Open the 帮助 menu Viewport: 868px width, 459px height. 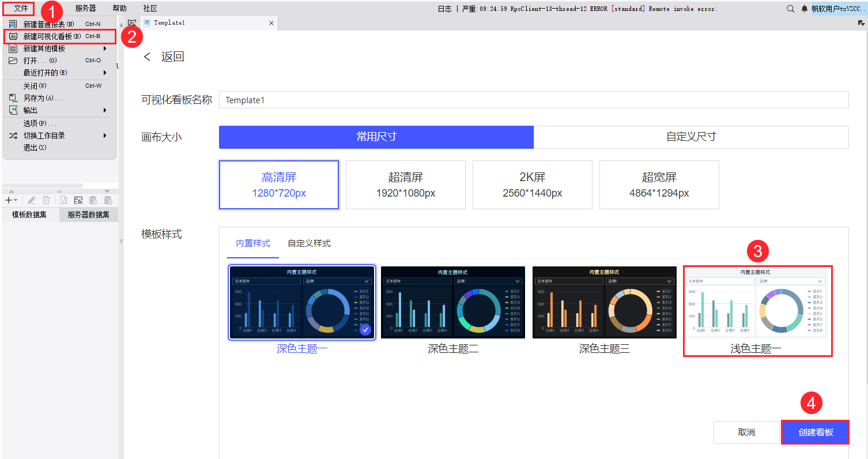click(119, 9)
